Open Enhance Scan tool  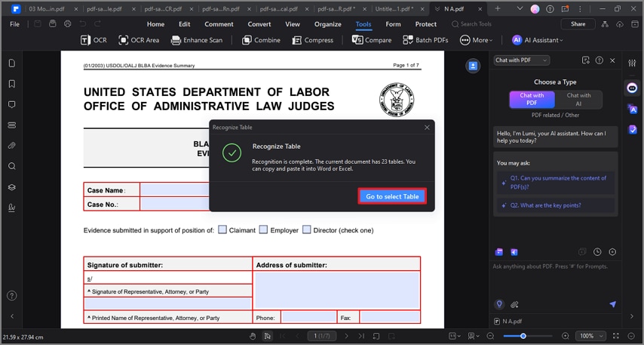pyautogui.click(x=197, y=40)
